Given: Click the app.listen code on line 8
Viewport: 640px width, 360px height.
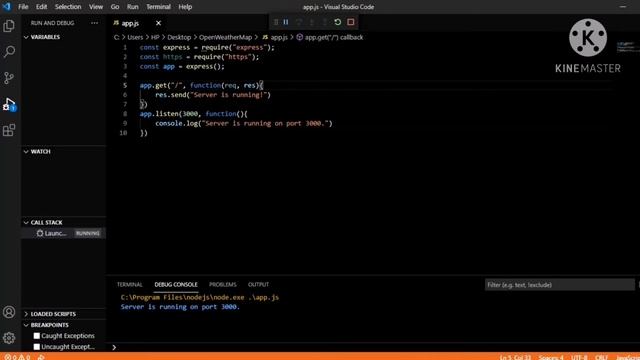Looking at the screenshot, I should 193,114.
